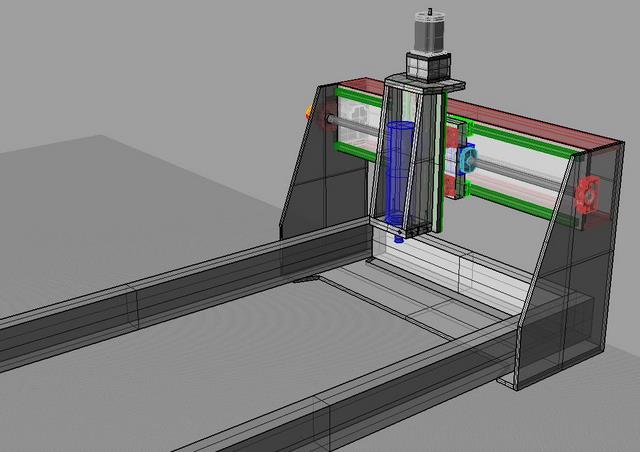Select the stepper motor atop the Z-axis

coord(429,31)
